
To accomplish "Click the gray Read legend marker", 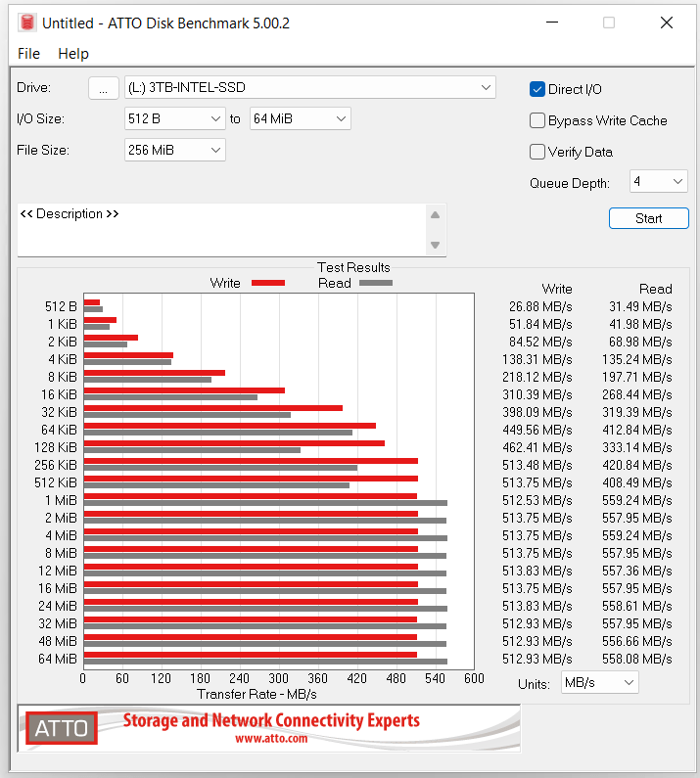I will (x=375, y=283).
